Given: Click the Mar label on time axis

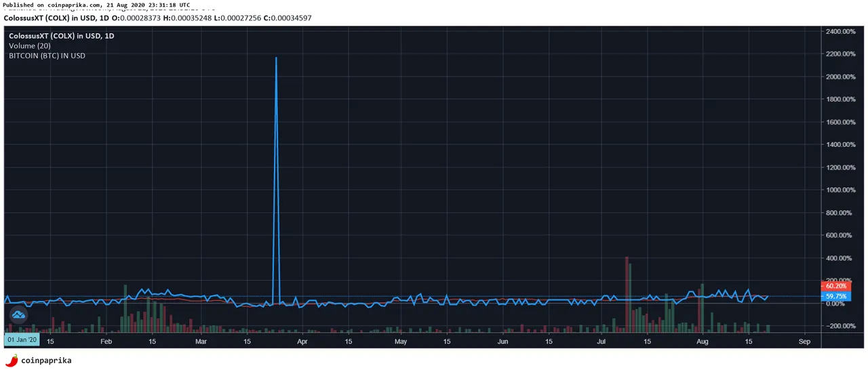Looking at the screenshot, I should point(201,342).
